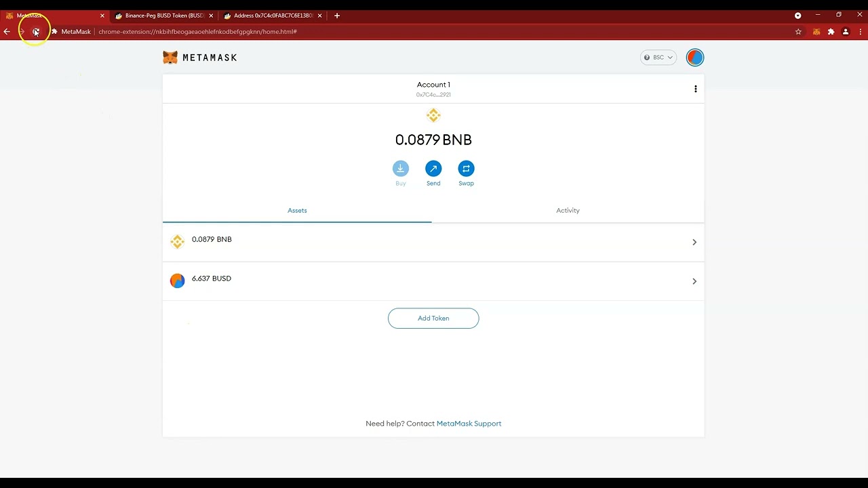Switch to Address 0x7C4c browser tab
Screen dimensions: 868x488
click(272, 16)
